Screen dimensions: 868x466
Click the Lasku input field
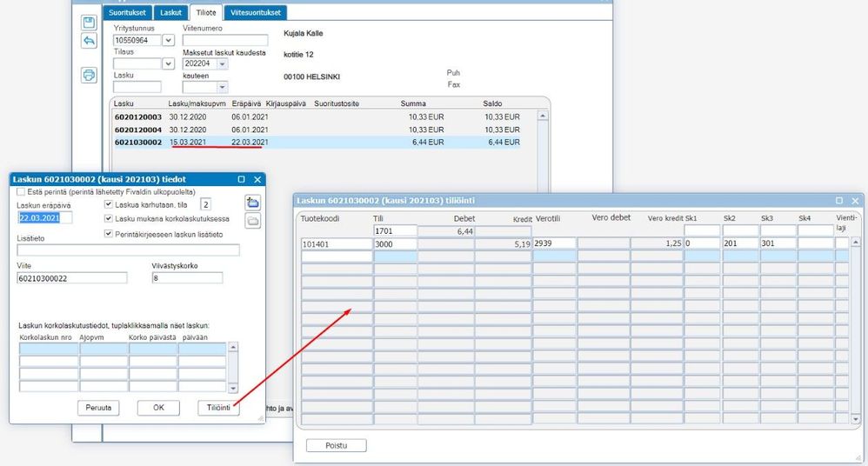[x=137, y=87]
